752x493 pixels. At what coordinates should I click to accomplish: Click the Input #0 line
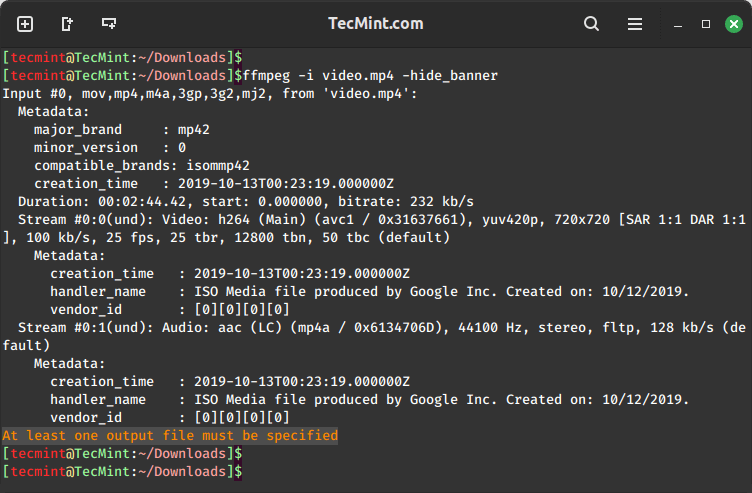coord(210,94)
